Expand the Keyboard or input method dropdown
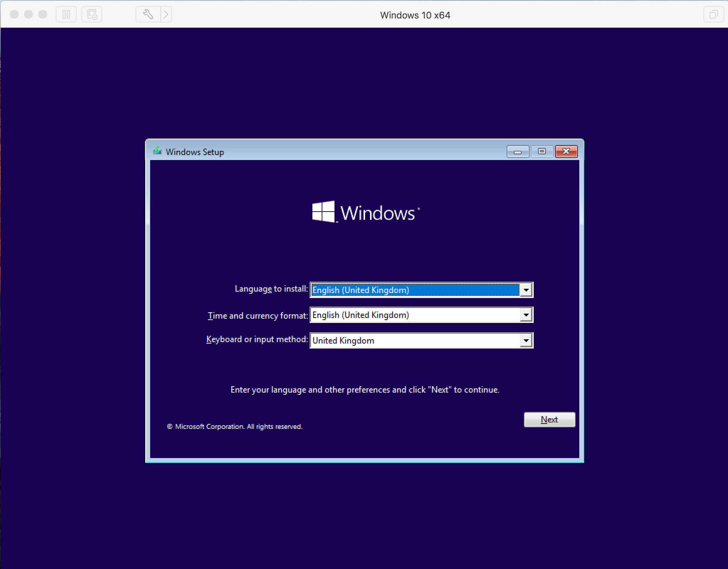The image size is (728, 569). pyautogui.click(x=525, y=340)
